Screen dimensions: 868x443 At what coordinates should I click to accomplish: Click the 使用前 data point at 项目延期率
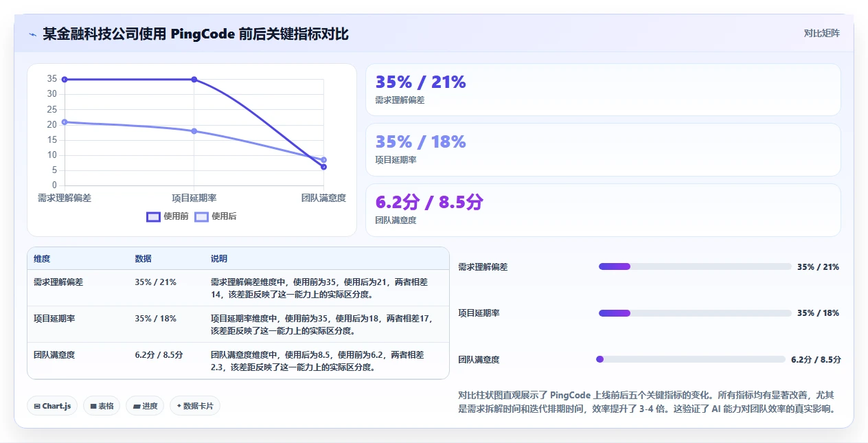pyautogui.click(x=194, y=80)
